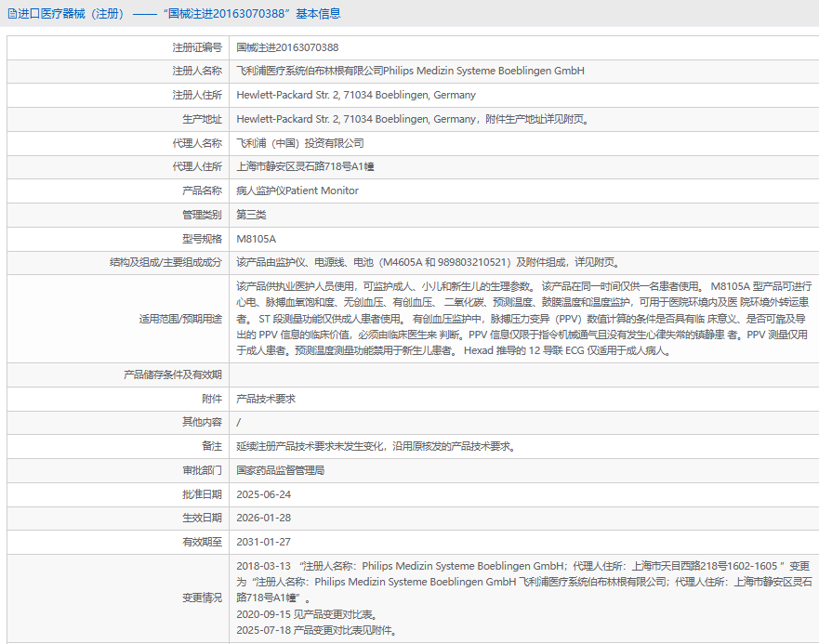The height and width of the screenshot is (644, 819).
Task: Click the 其他内容 label
Action: click(x=202, y=422)
